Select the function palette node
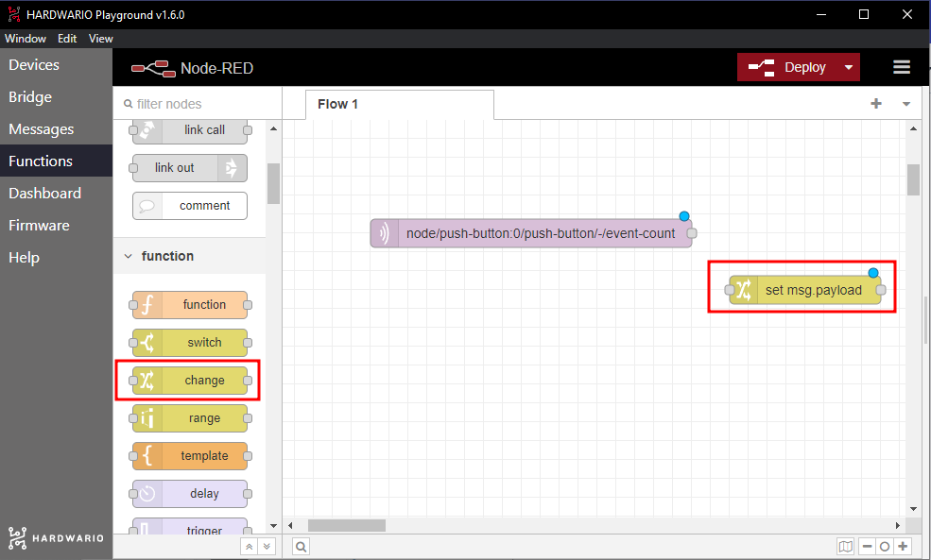Viewport: 931px width, 560px height. tap(190, 305)
